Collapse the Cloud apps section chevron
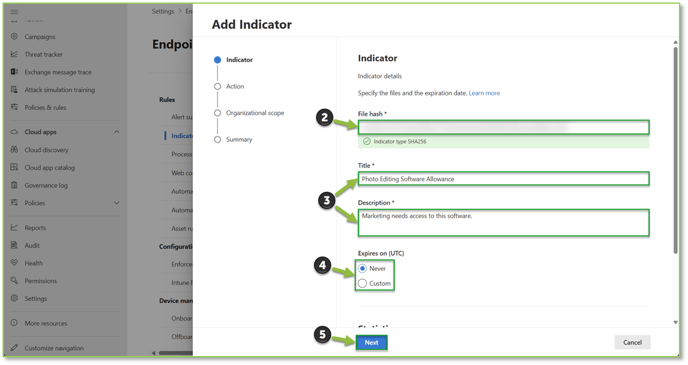The height and width of the screenshot is (365, 688). (116, 132)
